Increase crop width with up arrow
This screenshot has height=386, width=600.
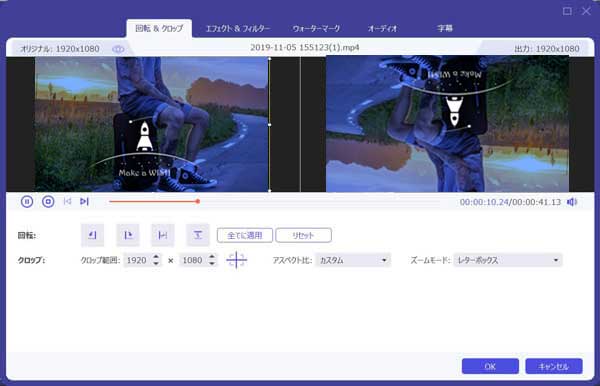tap(156, 257)
